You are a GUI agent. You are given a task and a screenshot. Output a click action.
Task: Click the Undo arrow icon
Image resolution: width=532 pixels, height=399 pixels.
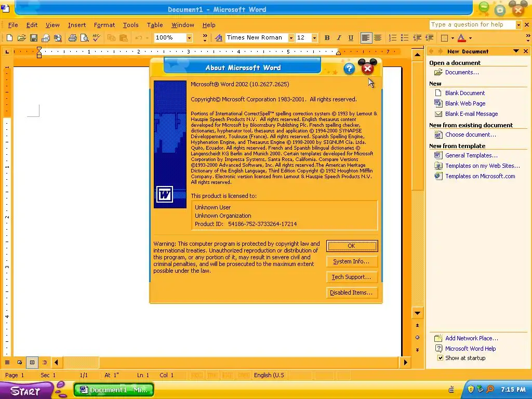click(138, 37)
